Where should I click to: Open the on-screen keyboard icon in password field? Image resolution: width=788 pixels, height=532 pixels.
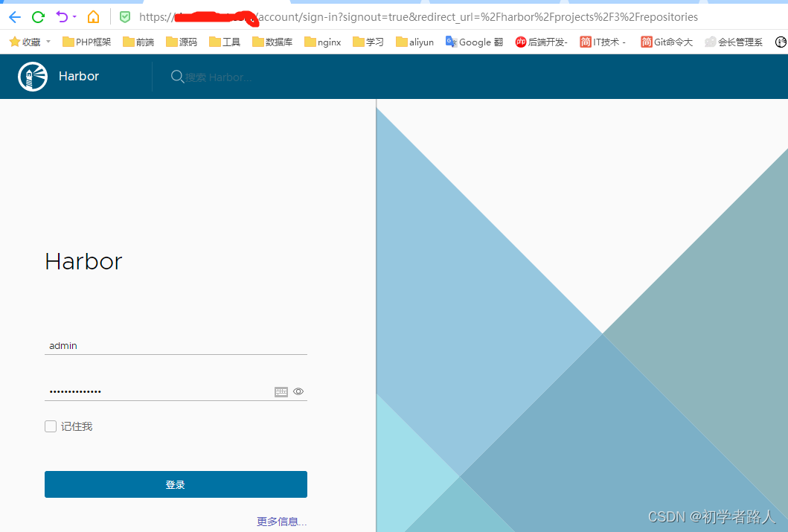pos(281,392)
